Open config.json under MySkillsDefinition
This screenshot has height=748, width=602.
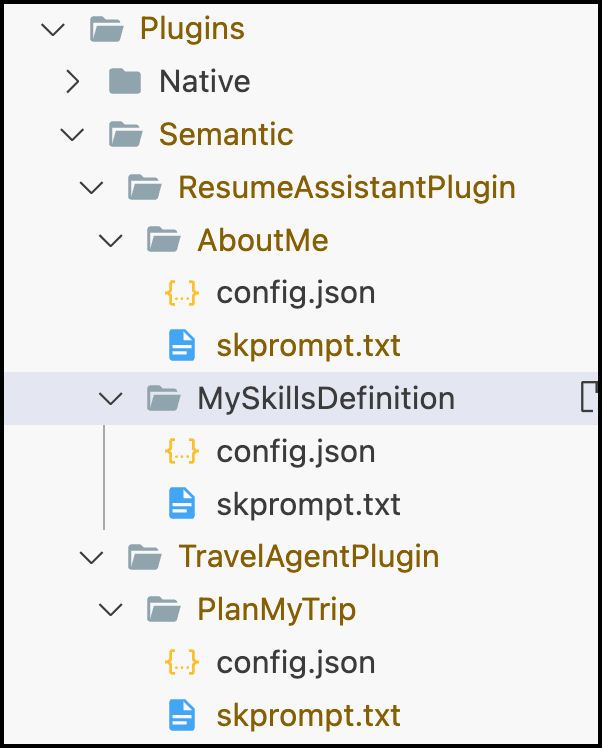[296, 452]
